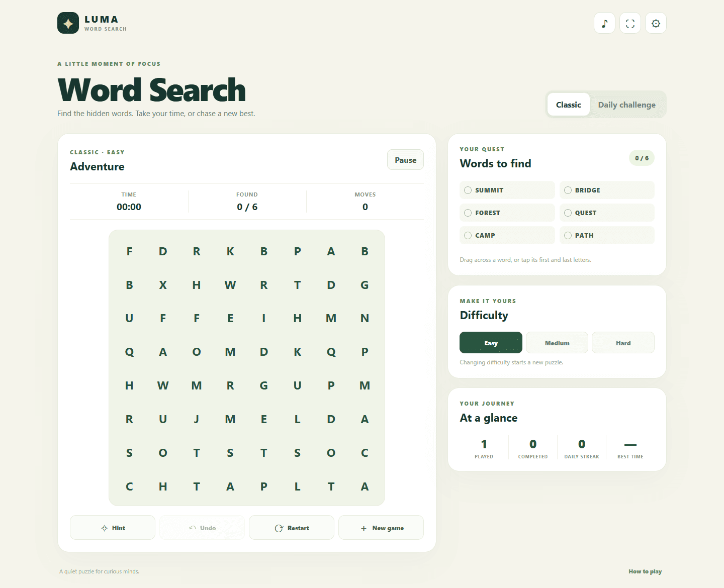Select the BRIDGE word in the list
Image resolution: width=724 pixels, height=588 pixels.
(607, 190)
